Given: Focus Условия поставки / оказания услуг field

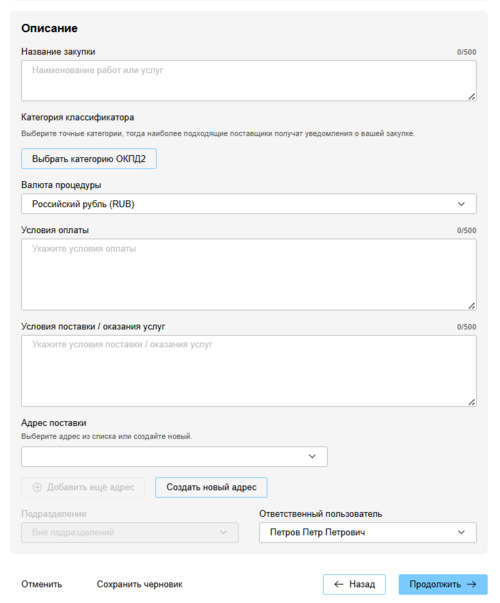Looking at the screenshot, I should coord(249,371).
